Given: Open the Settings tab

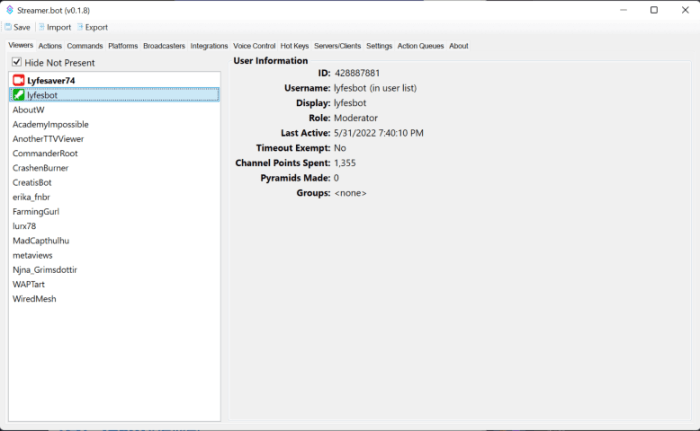Looking at the screenshot, I should [x=379, y=46].
